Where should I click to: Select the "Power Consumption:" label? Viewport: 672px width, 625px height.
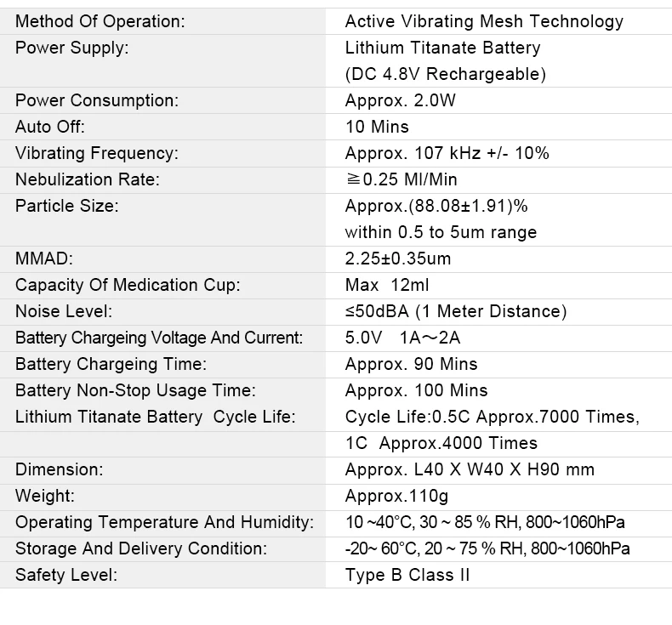[x=97, y=100]
